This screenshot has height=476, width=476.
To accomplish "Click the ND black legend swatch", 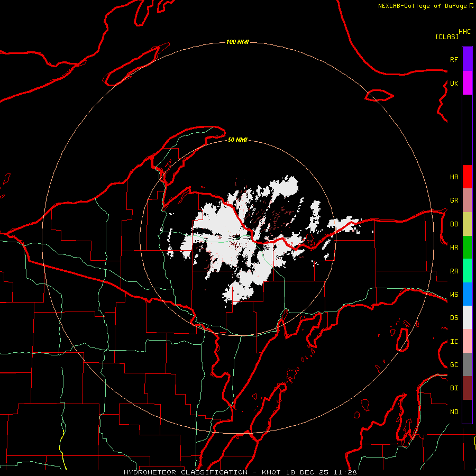I will point(467,411).
